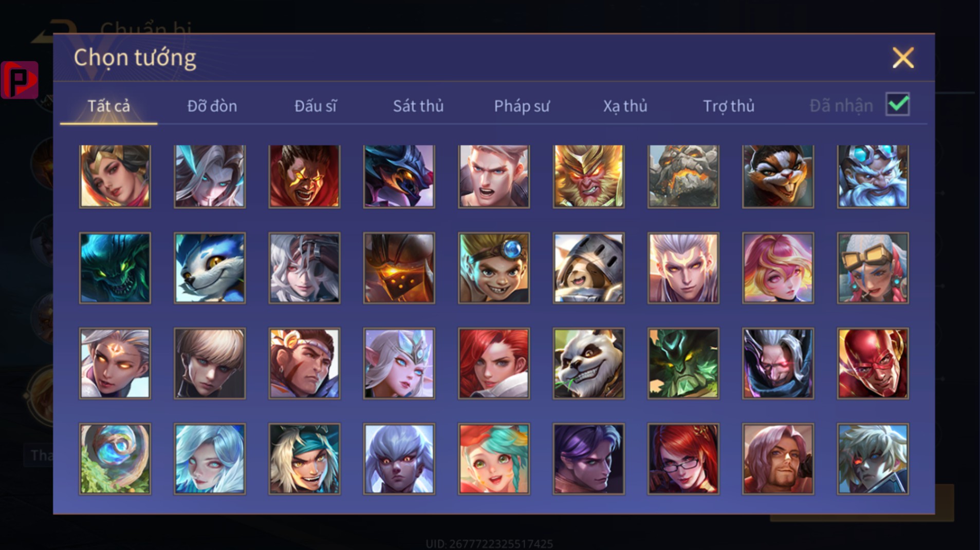The width and height of the screenshot is (980, 550).
Task: Toggle the Đã nhận checkbox
Action: click(898, 105)
